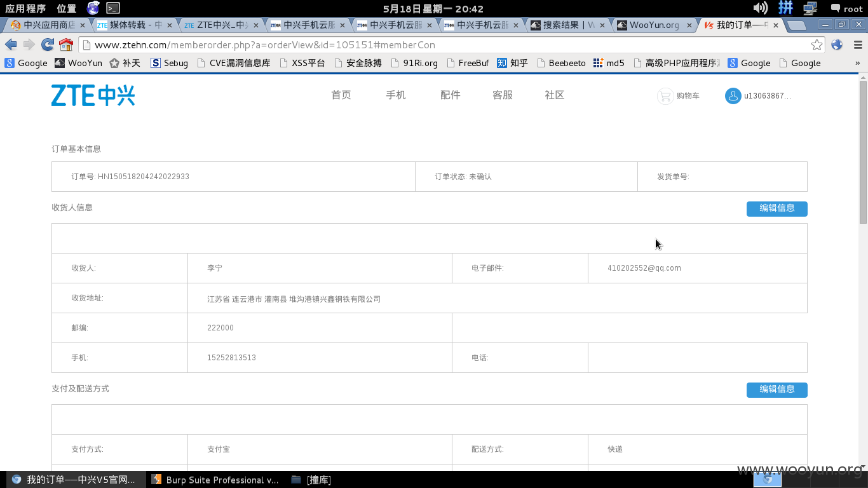Viewport: 868px width, 488px height.
Task: Switch to the 中兴应用商店 tab
Action: 48,25
